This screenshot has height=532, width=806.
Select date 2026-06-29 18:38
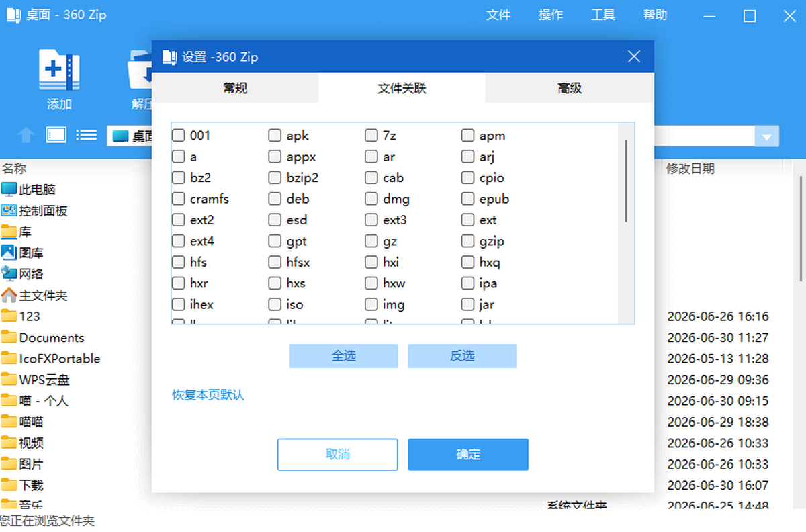pos(718,422)
